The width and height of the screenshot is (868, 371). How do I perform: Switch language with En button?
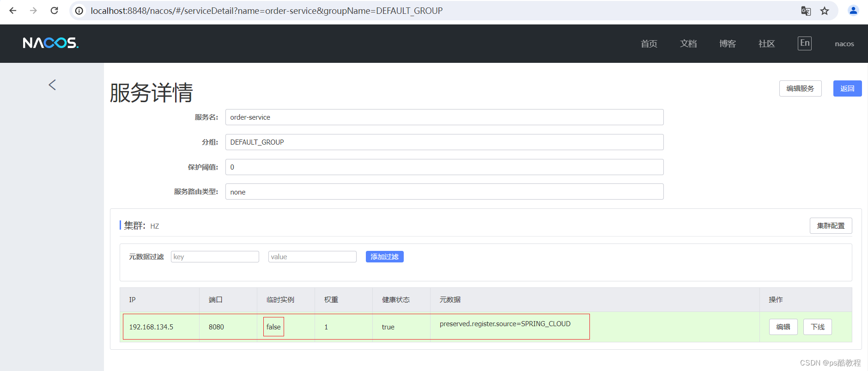[x=805, y=43]
